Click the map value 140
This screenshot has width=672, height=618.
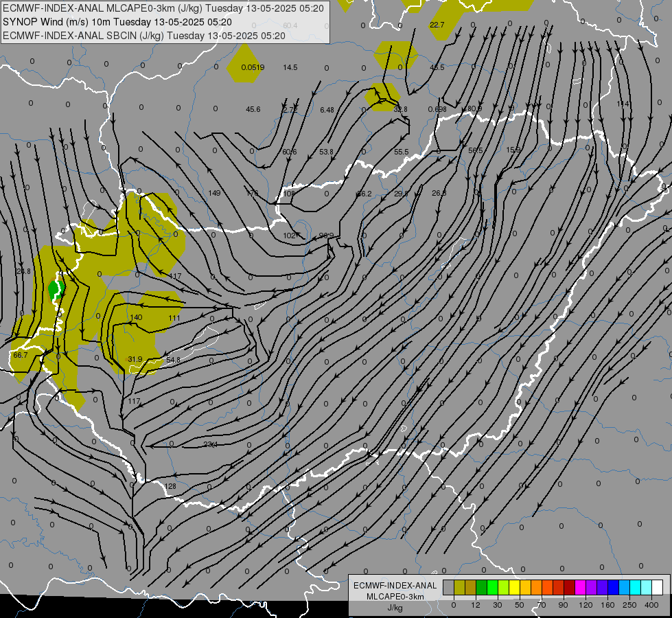137,317
